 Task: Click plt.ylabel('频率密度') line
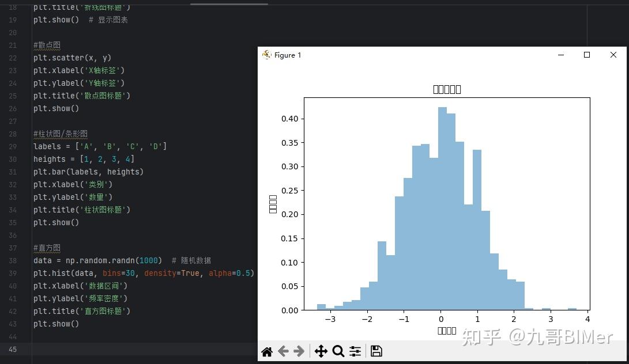80,298
